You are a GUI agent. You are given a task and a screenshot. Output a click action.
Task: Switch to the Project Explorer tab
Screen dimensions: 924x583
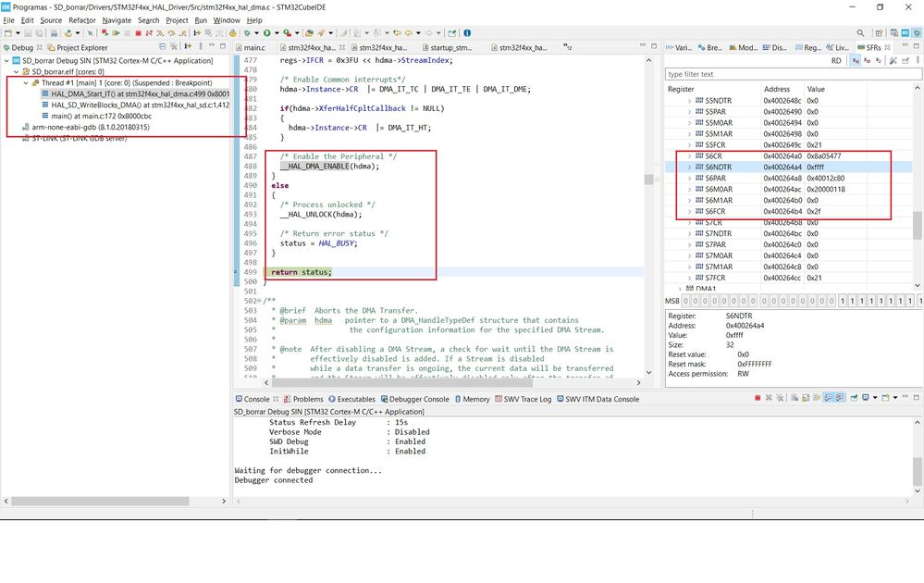tap(77, 48)
